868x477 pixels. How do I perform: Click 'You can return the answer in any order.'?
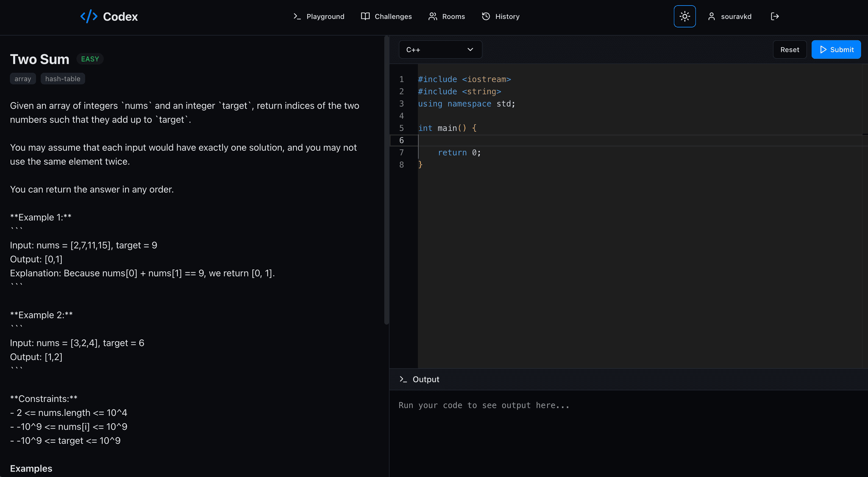[92, 190]
